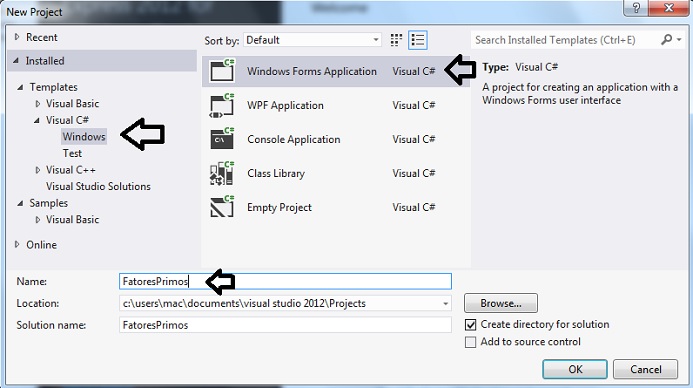693x388 pixels.
Task: Open the Location path dropdown arrow
Action: pos(446,304)
